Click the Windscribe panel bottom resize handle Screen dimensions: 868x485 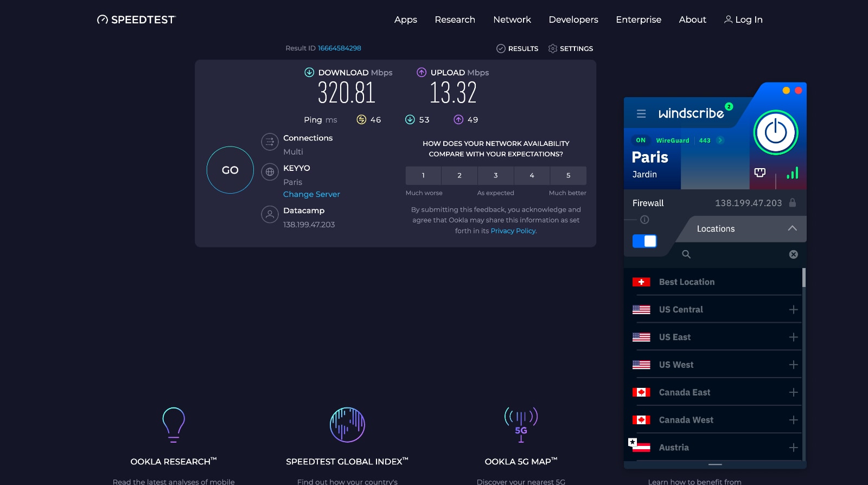(x=715, y=464)
